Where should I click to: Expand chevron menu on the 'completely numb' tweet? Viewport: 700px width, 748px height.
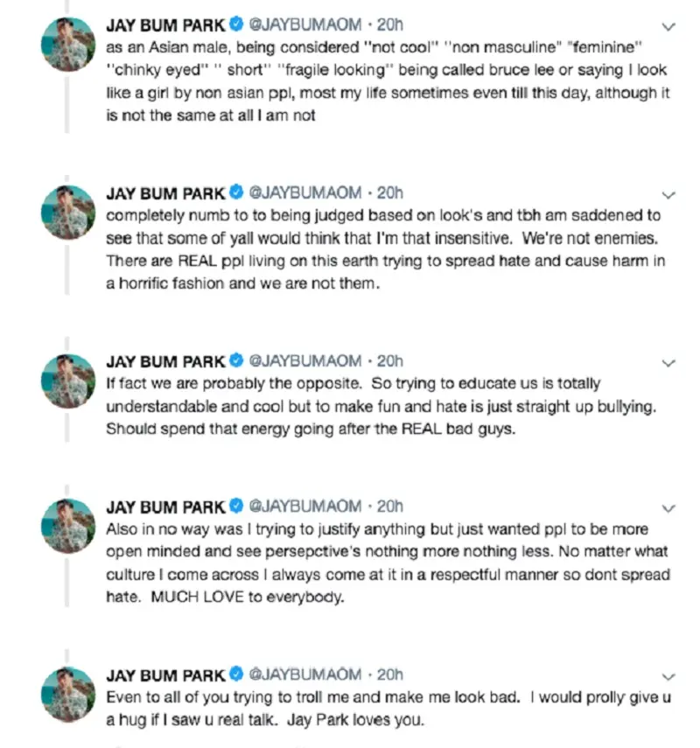(x=669, y=194)
